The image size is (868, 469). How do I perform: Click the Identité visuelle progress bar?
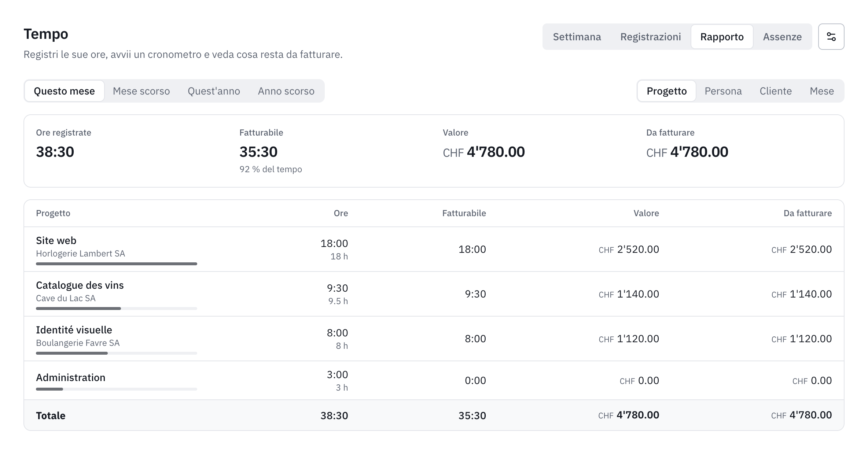[x=117, y=353]
